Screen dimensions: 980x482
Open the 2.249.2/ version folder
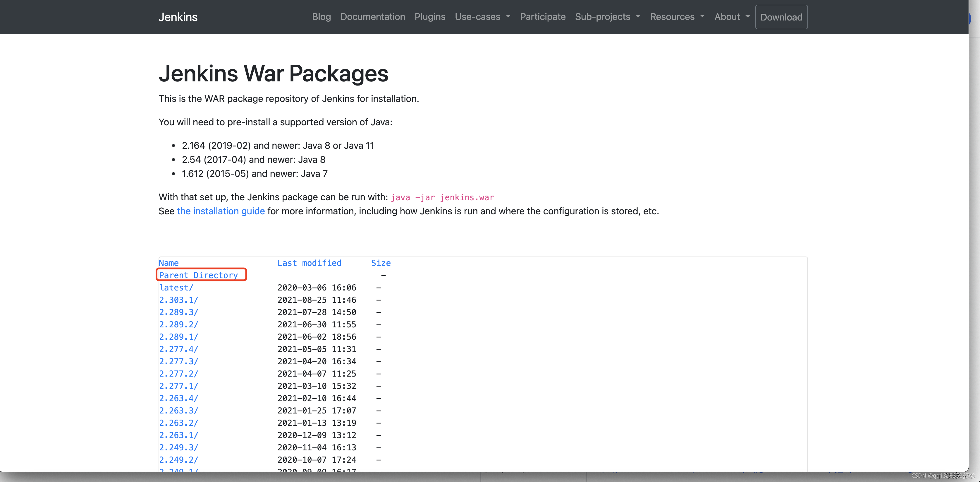[178, 459]
